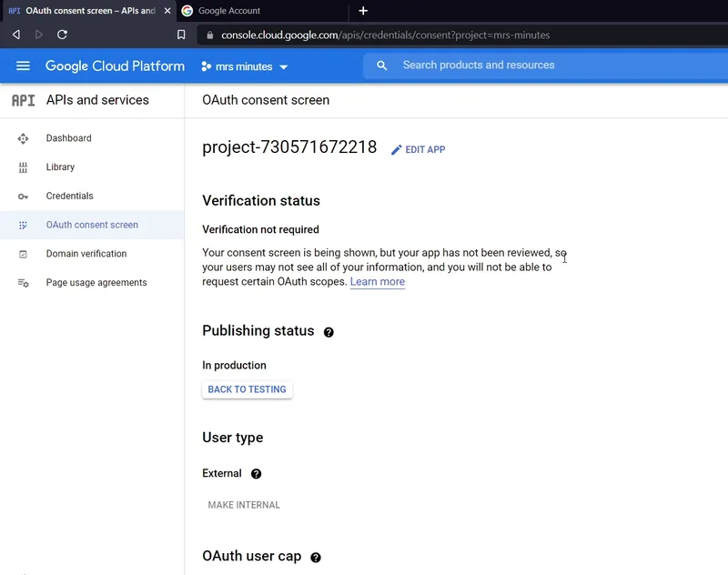This screenshot has height=575, width=728.
Task: Click the padlock in the address bar
Action: pos(210,35)
